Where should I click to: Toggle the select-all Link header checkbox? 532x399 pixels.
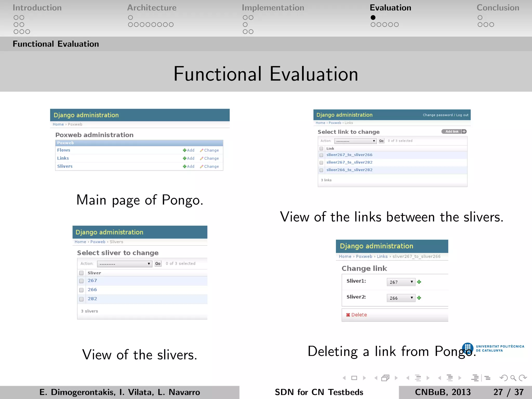(x=321, y=149)
